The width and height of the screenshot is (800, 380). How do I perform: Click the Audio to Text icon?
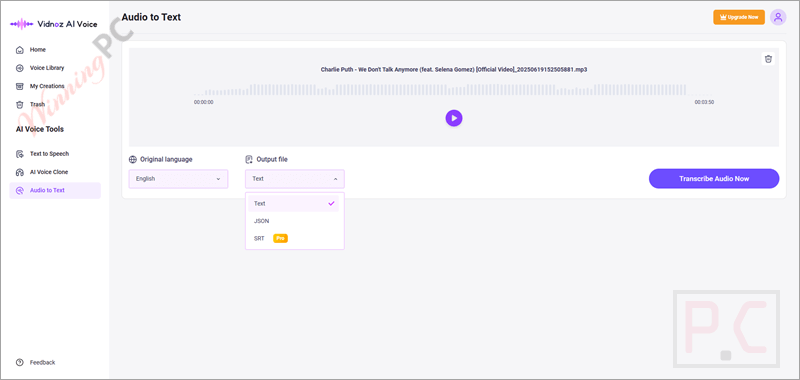point(20,190)
